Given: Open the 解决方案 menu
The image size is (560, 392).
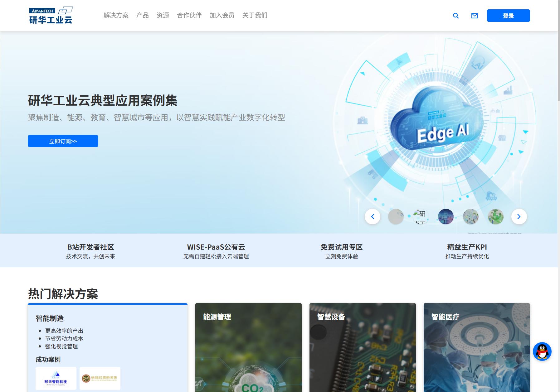Looking at the screenshot, I should [116, 15].
